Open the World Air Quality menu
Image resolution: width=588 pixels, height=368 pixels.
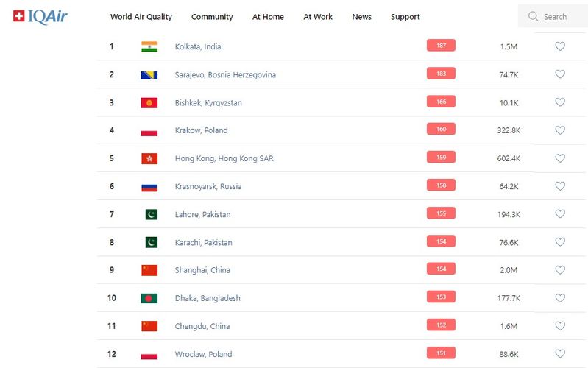(x=141, y=17)
